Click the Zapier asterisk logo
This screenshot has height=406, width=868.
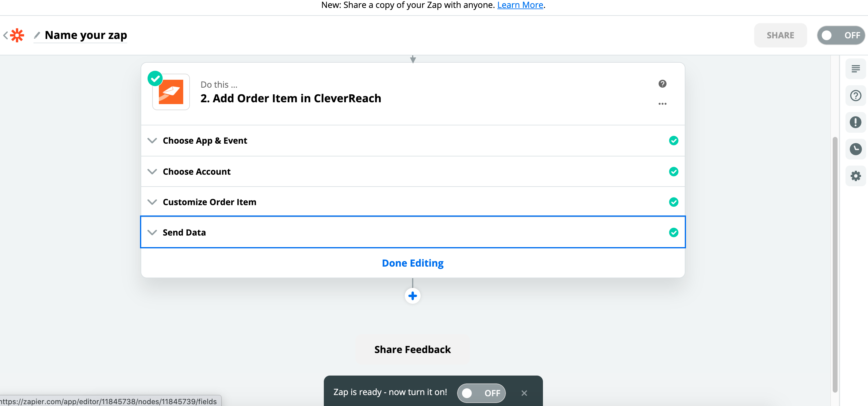pos(17,35)
